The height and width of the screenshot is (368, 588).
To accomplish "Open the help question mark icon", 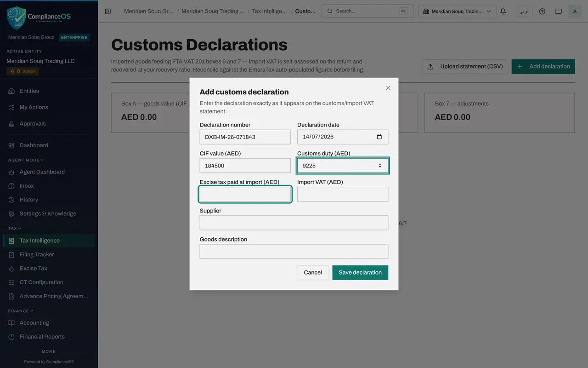I will 542,11.
